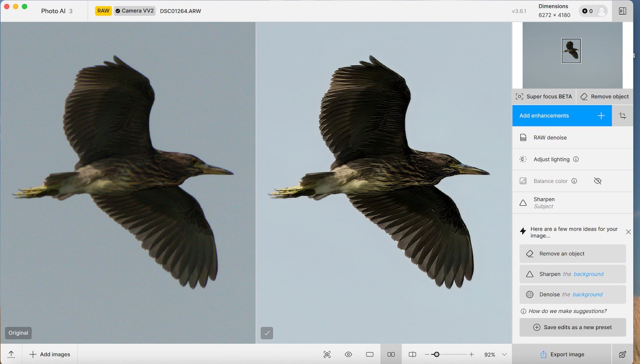Click the 6272 × 4180 dimensions value
This screenshot has width=640, height=364.
point(554,15)
